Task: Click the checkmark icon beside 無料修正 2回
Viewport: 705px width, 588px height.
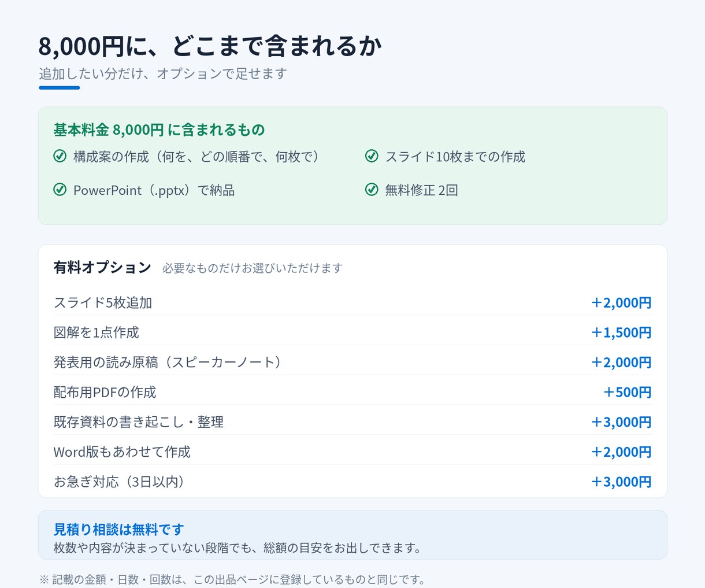Action: [372, 190]
